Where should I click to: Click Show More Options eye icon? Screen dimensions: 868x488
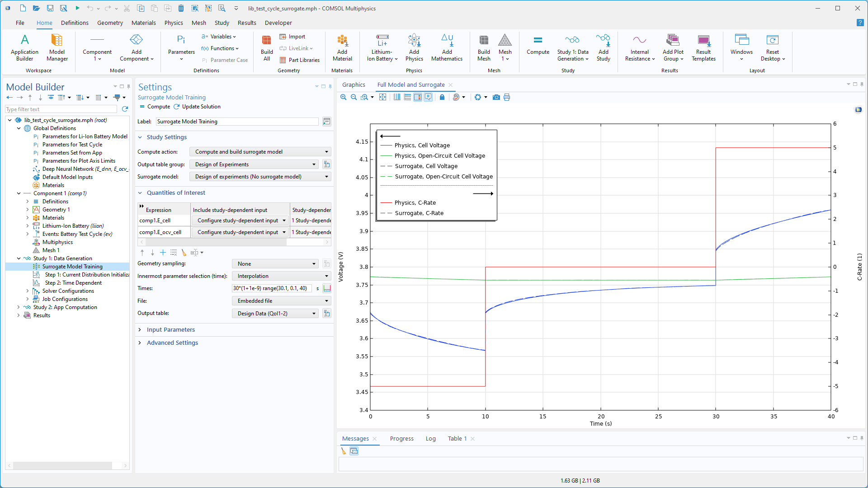point(51,97)
